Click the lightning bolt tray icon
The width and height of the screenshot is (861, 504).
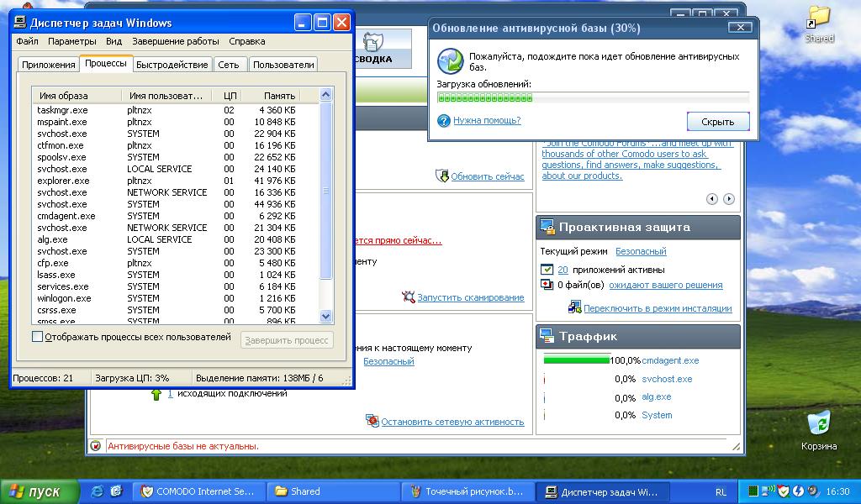click(799, 491)
